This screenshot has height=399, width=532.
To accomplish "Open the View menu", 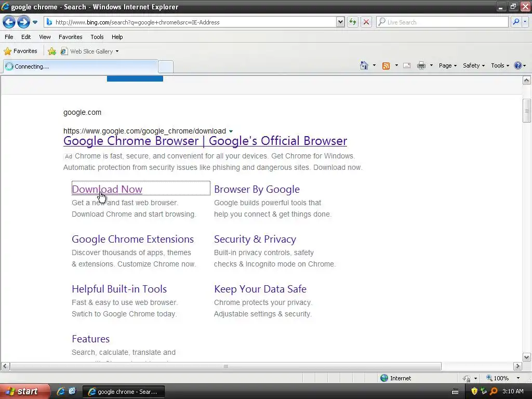I will 45,37.
